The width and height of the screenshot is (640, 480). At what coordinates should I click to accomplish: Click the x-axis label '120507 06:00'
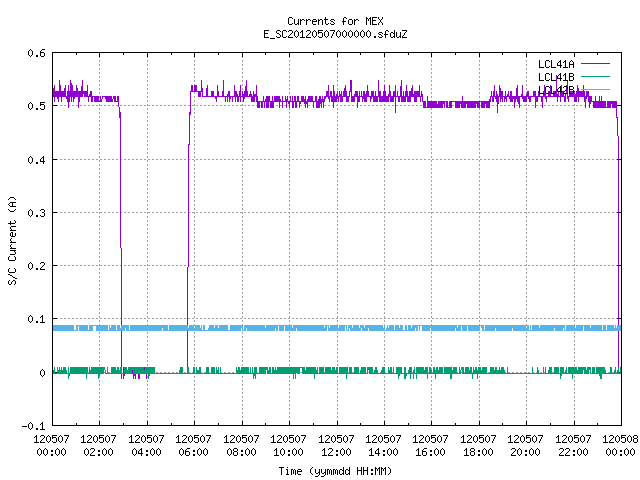(193, 445)
